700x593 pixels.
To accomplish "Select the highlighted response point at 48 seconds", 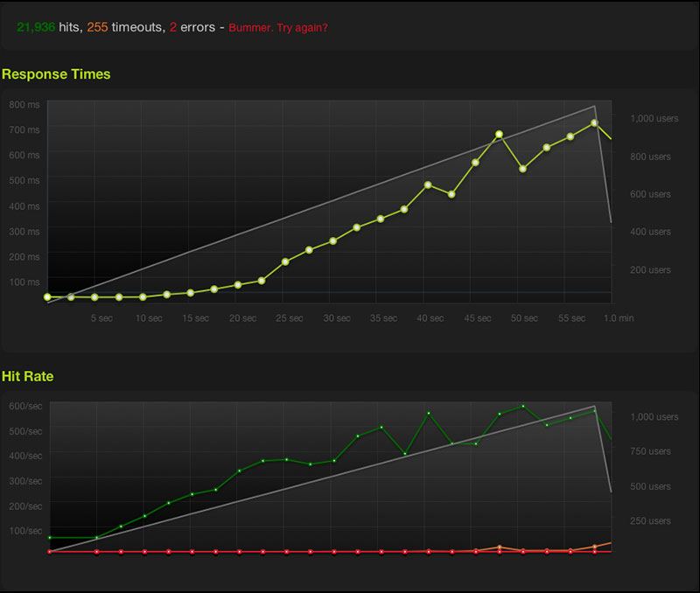I will click(x=499, y=134).
